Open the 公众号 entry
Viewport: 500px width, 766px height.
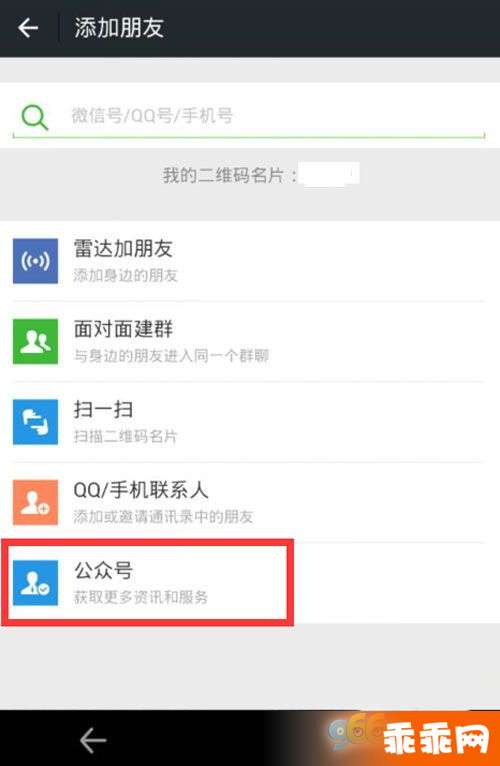click(249, 583)
